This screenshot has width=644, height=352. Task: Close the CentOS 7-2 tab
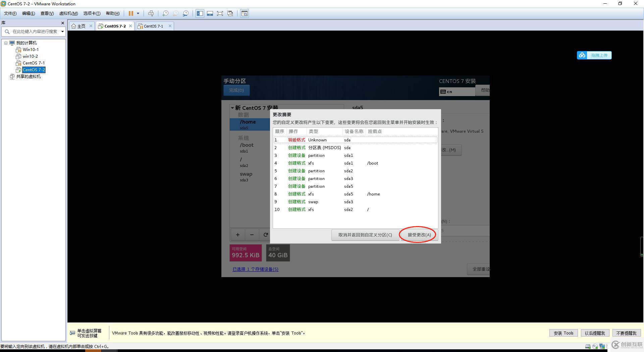(x=130, y=26)
